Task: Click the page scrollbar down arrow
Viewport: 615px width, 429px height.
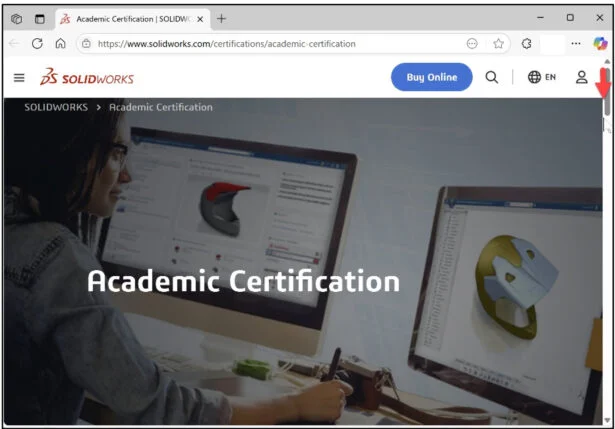Action: (x=607, y=420)
